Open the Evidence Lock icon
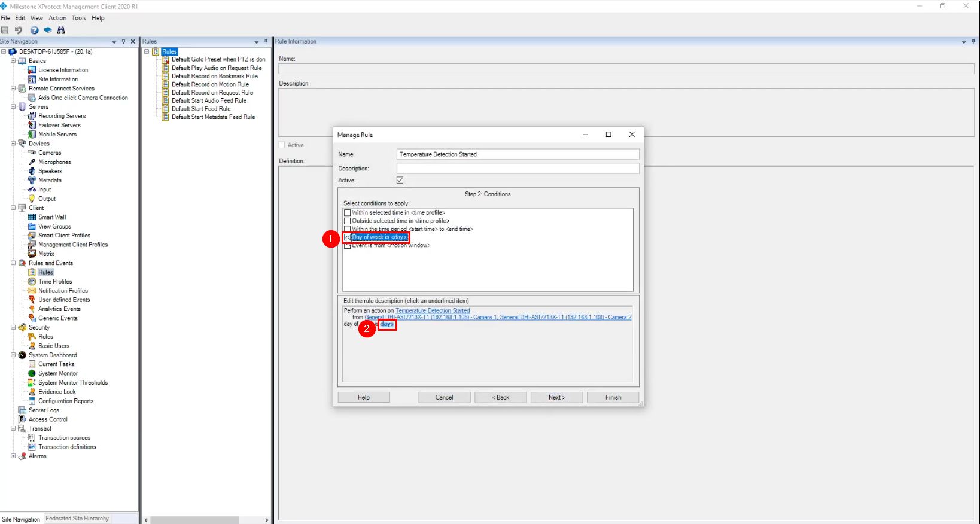980x524 pixels. point(32,392)
